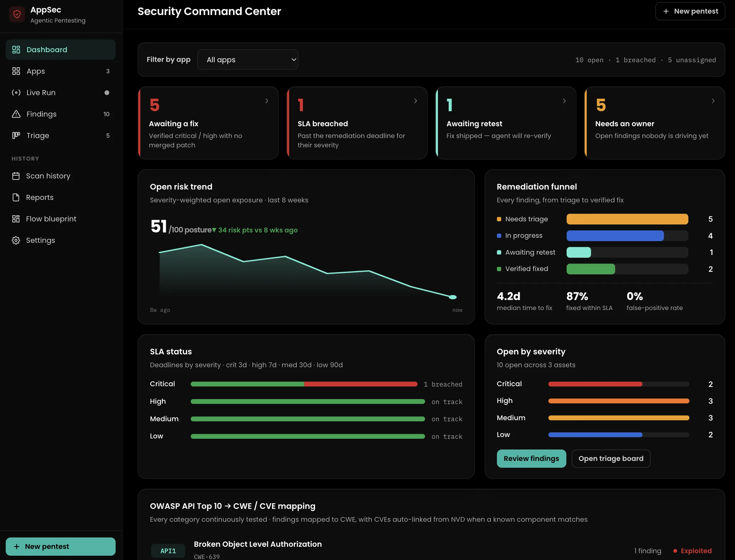735x560 pixels.
Task: Open the Awaiting a fix card
Action: (208, 123)
